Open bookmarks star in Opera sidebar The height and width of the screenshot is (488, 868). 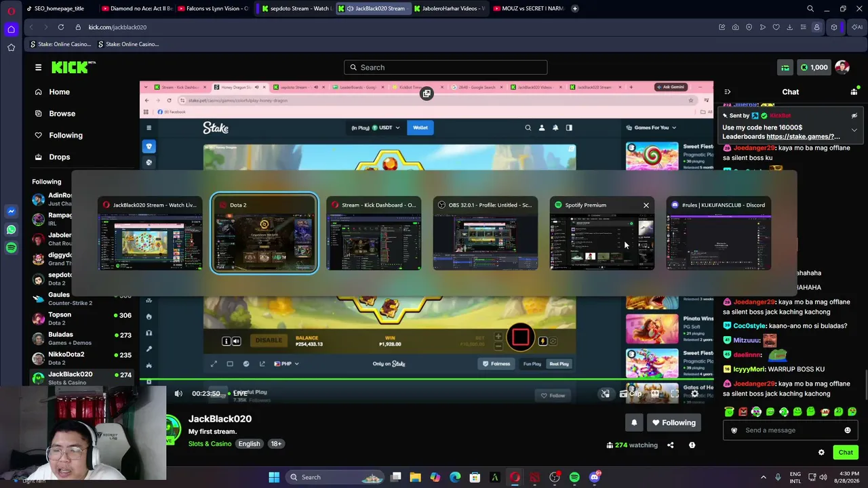point(11,47)
